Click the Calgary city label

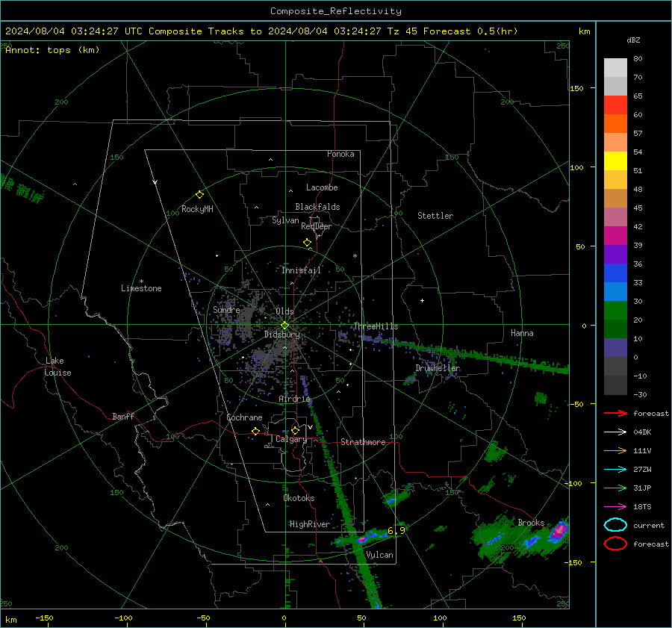click(x=291, y=439)
